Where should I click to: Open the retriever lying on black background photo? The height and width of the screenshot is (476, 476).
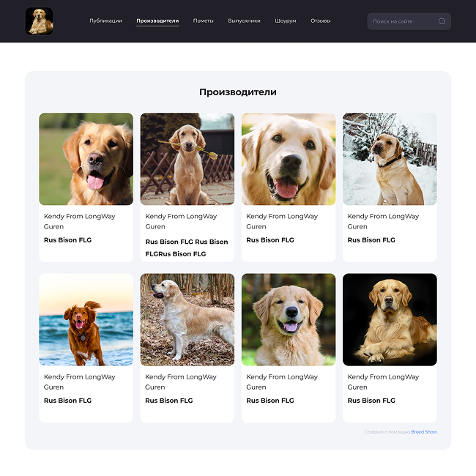(390, 319)
